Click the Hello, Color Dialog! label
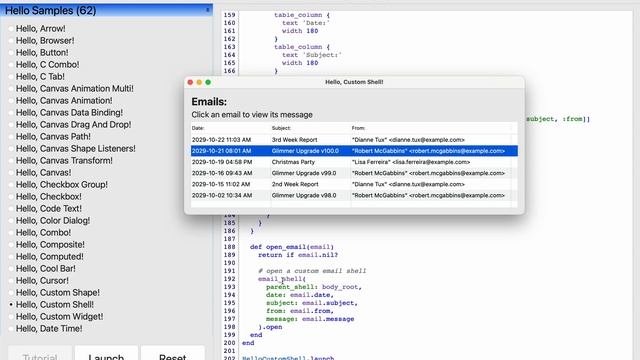This screenshot has width=640, height=360. [x=53, y=220]
